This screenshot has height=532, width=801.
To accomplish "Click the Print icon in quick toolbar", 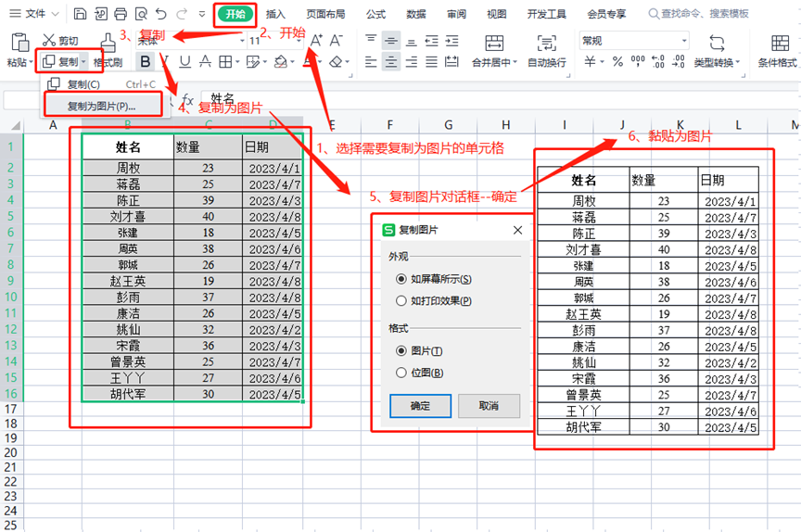I will pos(121,14).
